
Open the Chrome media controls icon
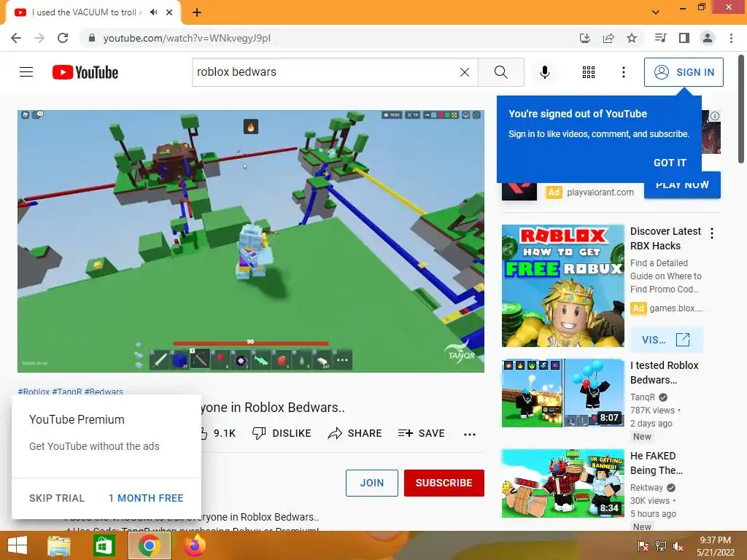660,38
